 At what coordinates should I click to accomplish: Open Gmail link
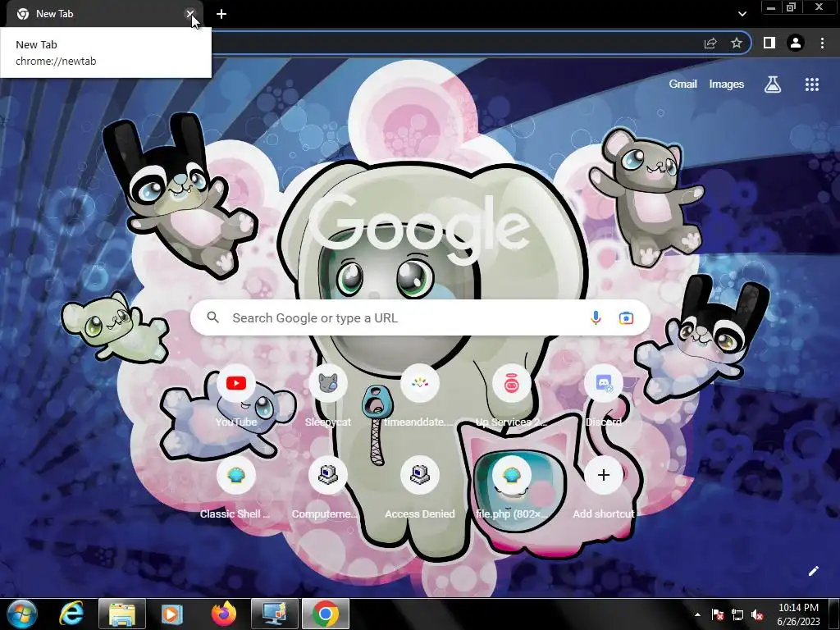pyautogui.click(x=682, y=84)
